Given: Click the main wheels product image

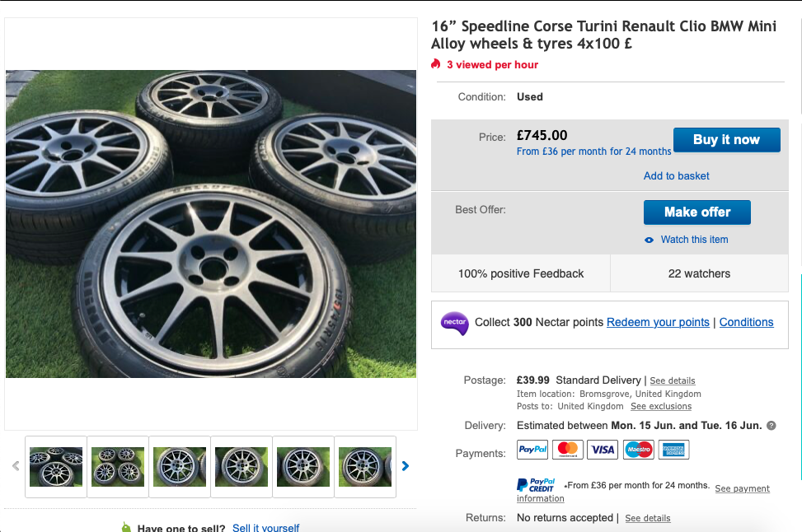Looking at the screenshot, I should point(211,224).
